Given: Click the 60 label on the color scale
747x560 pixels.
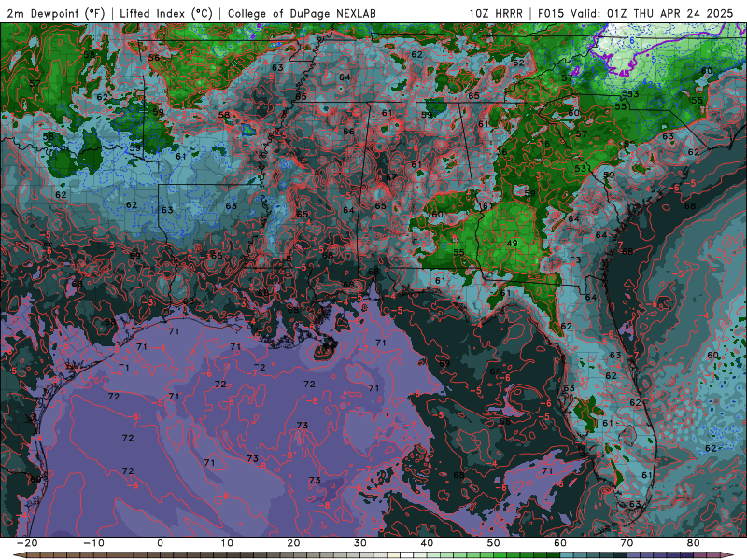Looking at the screenshot, I should click(560, 543).
